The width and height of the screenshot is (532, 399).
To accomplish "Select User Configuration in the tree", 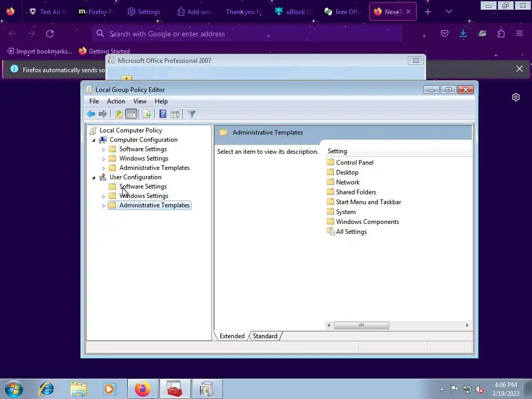I will [136, 177].
